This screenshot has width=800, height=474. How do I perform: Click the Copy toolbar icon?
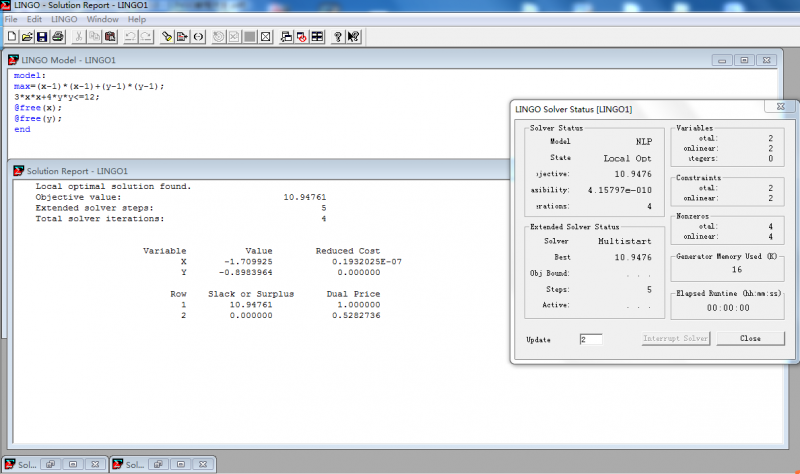click(x=94, y=37)
